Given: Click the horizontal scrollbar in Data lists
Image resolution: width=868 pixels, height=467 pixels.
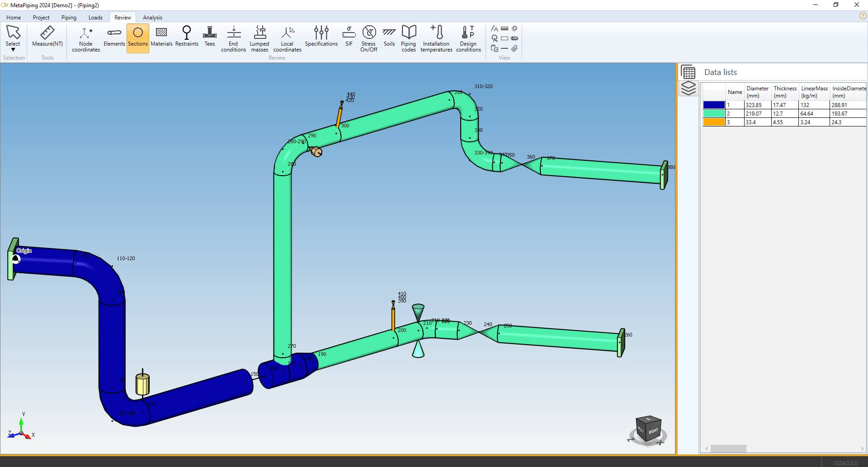Looking at the screenshot, I should pyautogui.click(x=728, y=448).
